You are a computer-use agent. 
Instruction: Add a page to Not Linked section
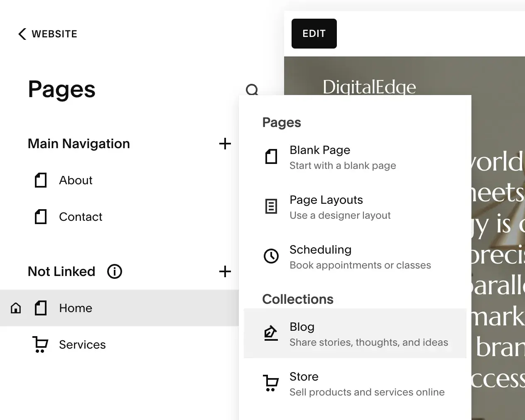(x=225, y=271)
